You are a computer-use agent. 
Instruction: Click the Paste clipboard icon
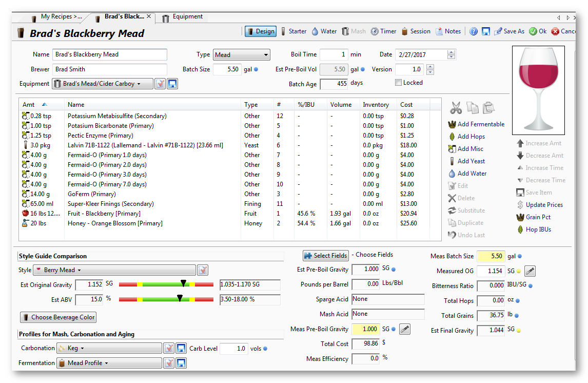click(x=488, y=108)
